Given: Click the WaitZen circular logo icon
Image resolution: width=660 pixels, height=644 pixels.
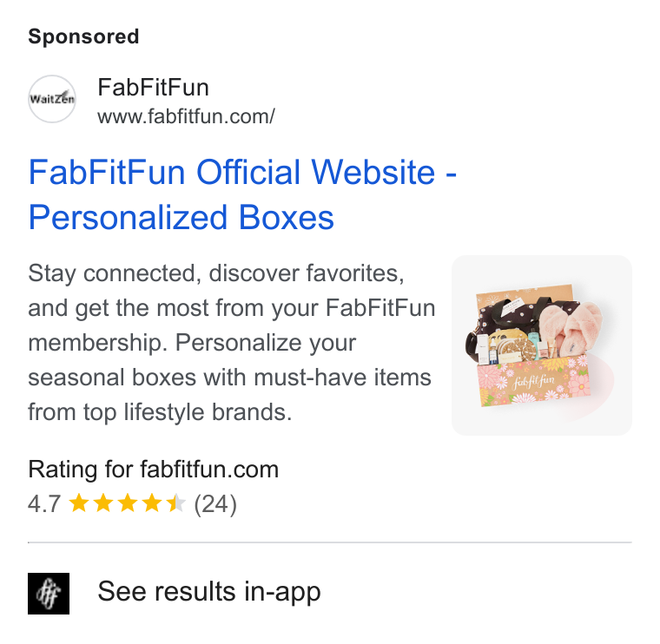Looking at the screenshot, I should coord(52,99).
